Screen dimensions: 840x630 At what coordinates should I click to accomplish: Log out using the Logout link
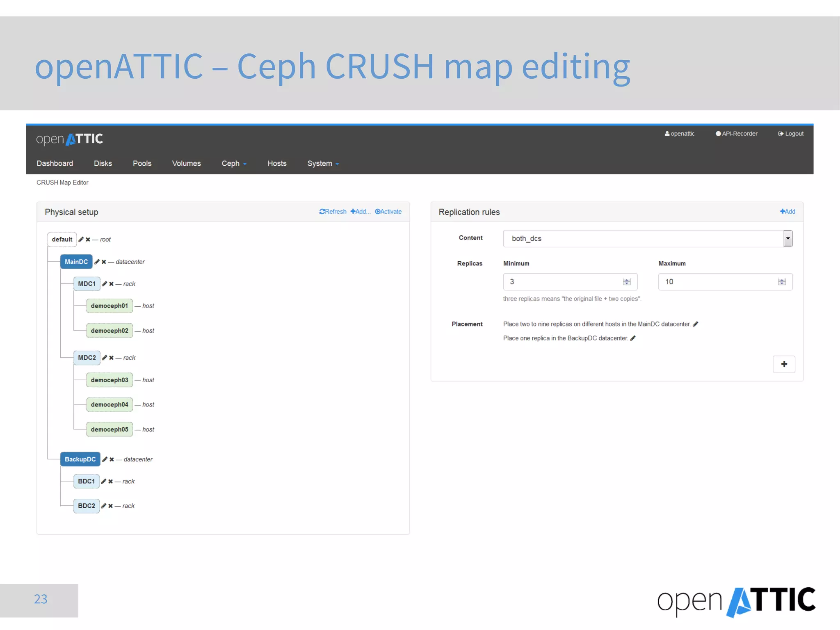(791, 134)
